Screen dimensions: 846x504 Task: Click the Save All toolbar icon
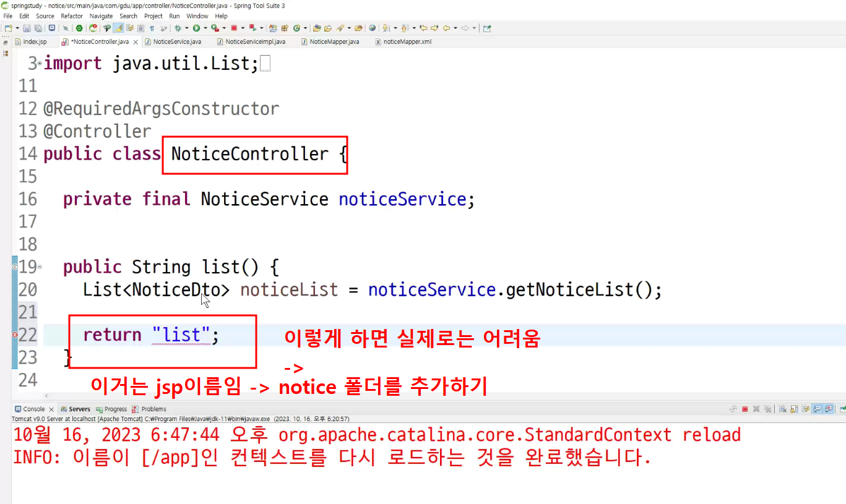38,28
